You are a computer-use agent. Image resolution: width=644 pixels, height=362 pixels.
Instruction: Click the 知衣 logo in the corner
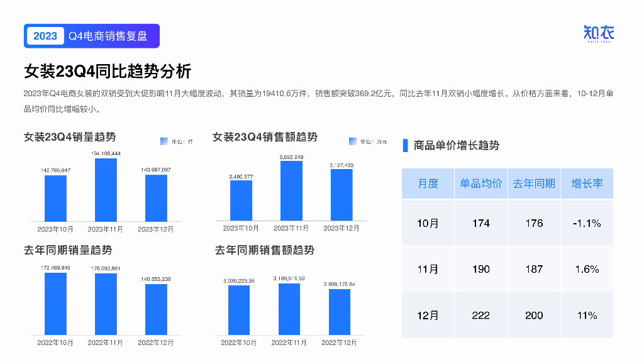click(x=599, y=34)
